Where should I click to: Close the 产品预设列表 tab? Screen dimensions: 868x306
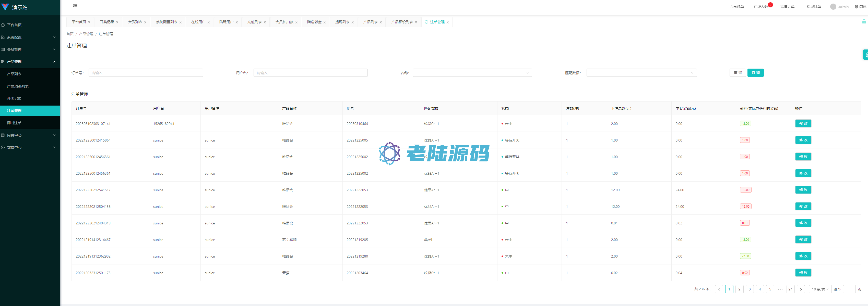click(x=416, y=22)
